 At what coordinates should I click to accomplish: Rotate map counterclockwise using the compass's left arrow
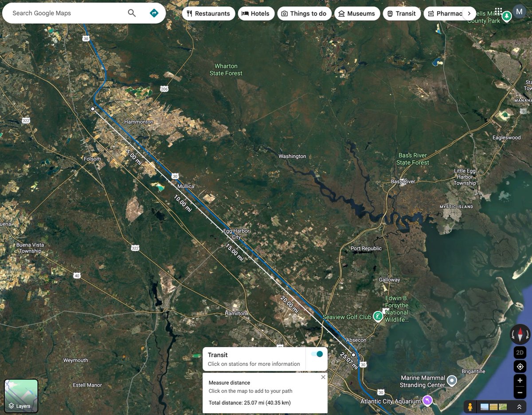[x=513, y=335]
